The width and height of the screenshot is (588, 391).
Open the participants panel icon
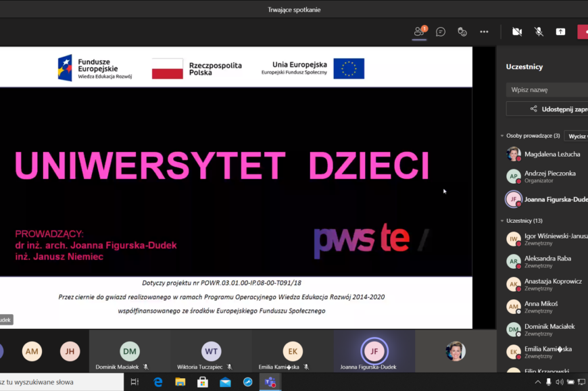[420, 32]
